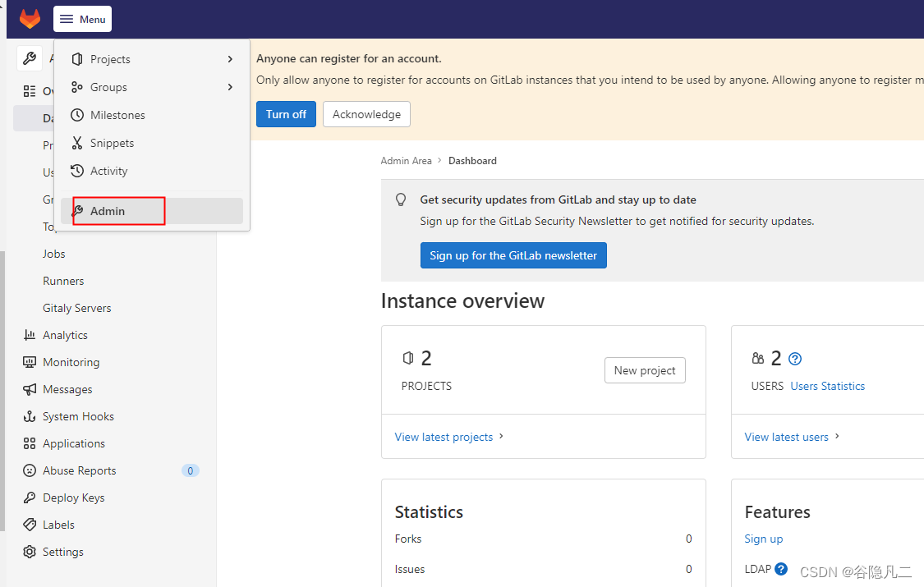Click the New project button
Viewport: 924px width, 587px height.
[645, 370]
